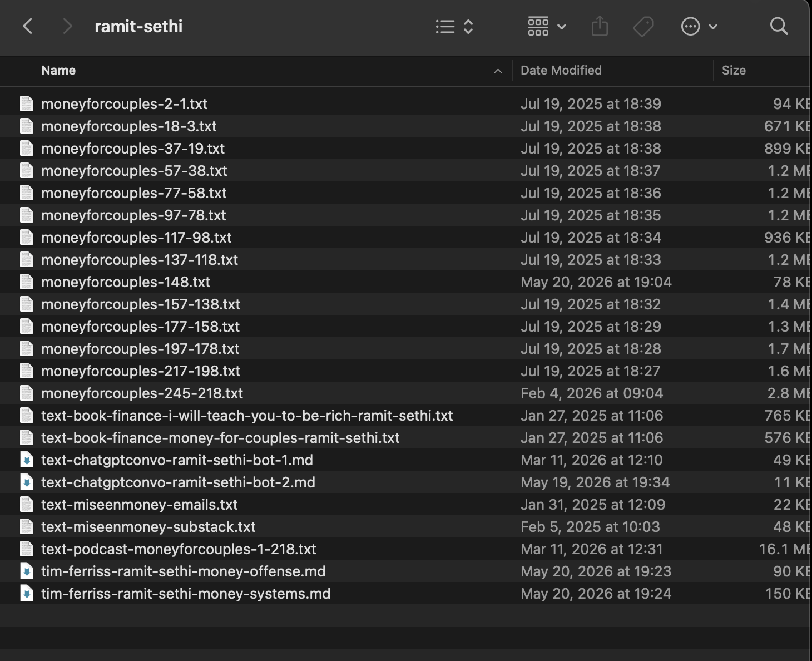This screenshot has height=661, width=812.
Task: Click the ramit-sethi folder title
Action: pos(138,26)
